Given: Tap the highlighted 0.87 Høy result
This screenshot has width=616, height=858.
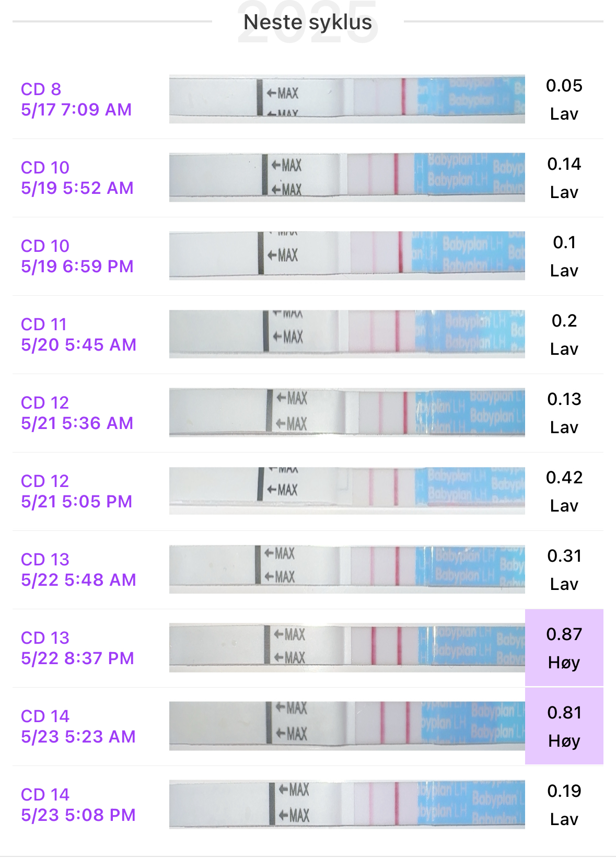Looking at the screenshot, I should coord(564,648).
